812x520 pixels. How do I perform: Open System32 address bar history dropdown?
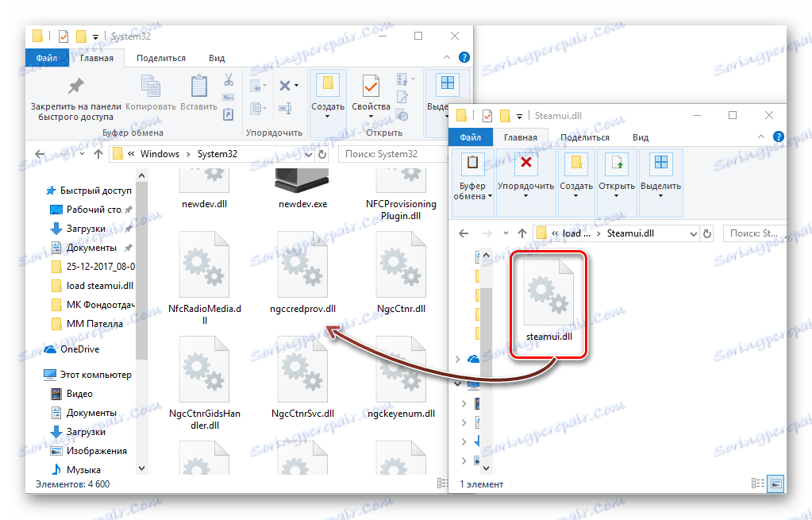click(309, 154)
